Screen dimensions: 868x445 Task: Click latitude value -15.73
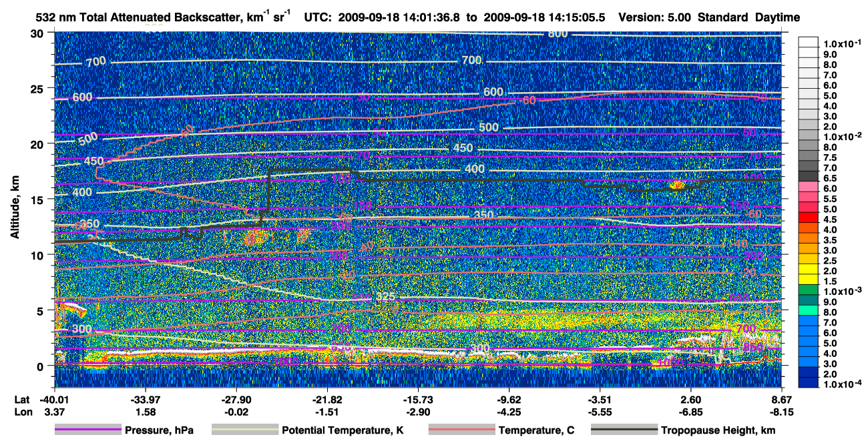tap(418, 399)
